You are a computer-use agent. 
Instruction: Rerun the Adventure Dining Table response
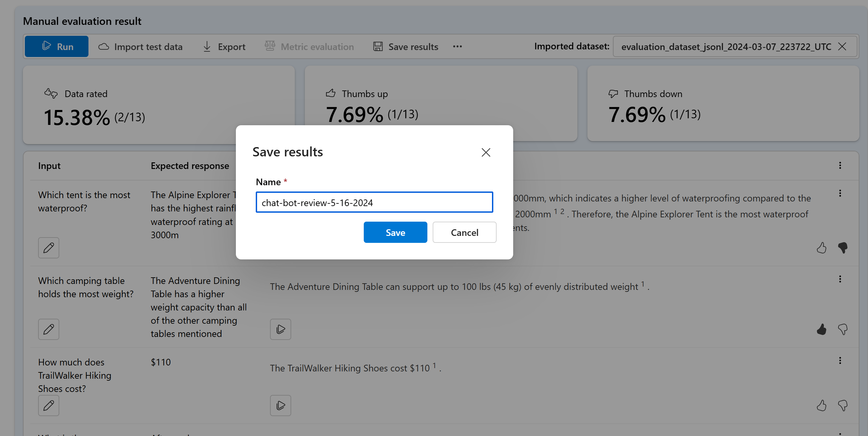(280, 329)
